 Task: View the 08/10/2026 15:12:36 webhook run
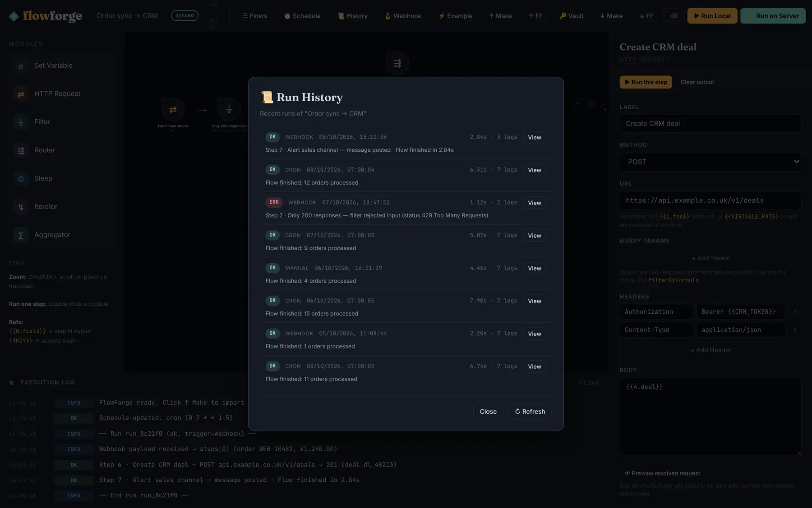pyautogui.click(x=535, y=137)
